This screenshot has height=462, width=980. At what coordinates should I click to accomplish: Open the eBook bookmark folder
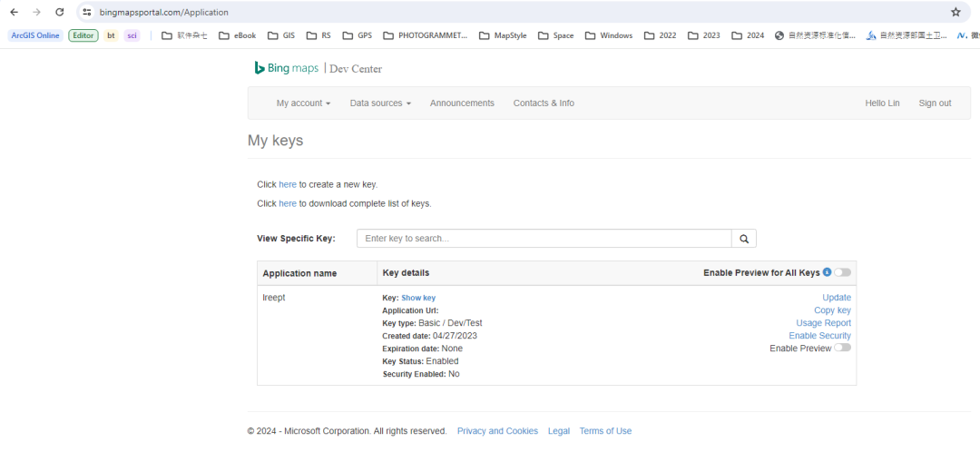point(238,35)
